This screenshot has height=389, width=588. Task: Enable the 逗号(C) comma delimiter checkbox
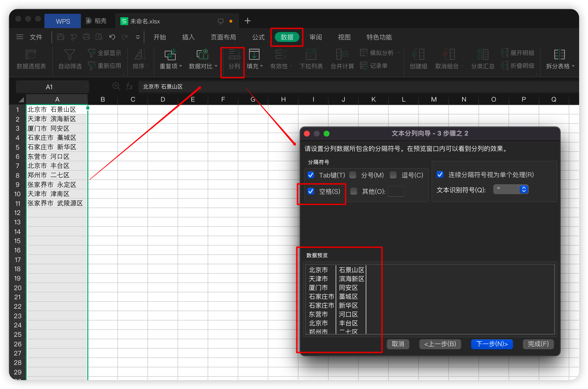(x=393, y=175)
